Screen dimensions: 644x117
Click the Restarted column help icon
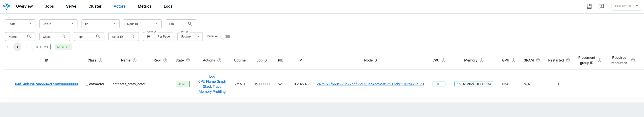[x=568, y=60]
